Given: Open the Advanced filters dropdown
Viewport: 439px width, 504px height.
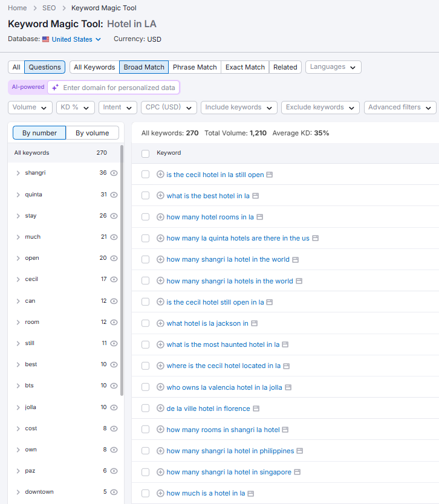Looking at the screenshot, I should (400, 108).
